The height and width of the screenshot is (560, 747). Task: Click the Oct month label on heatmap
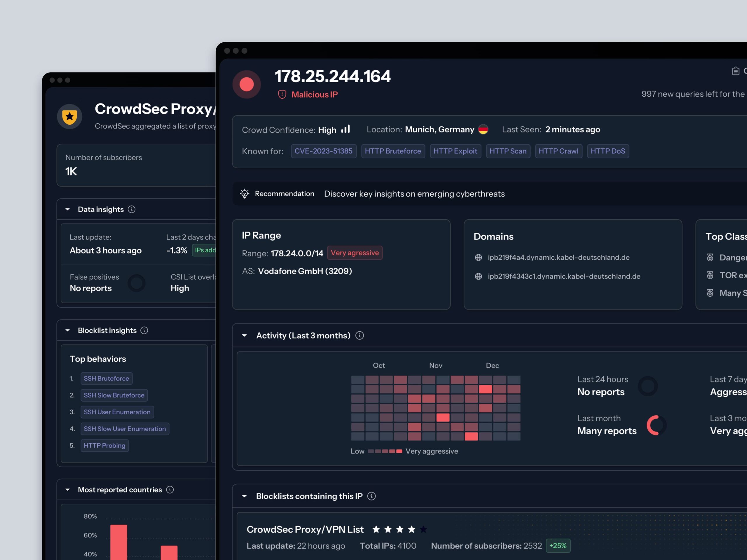tap(379, 365)
